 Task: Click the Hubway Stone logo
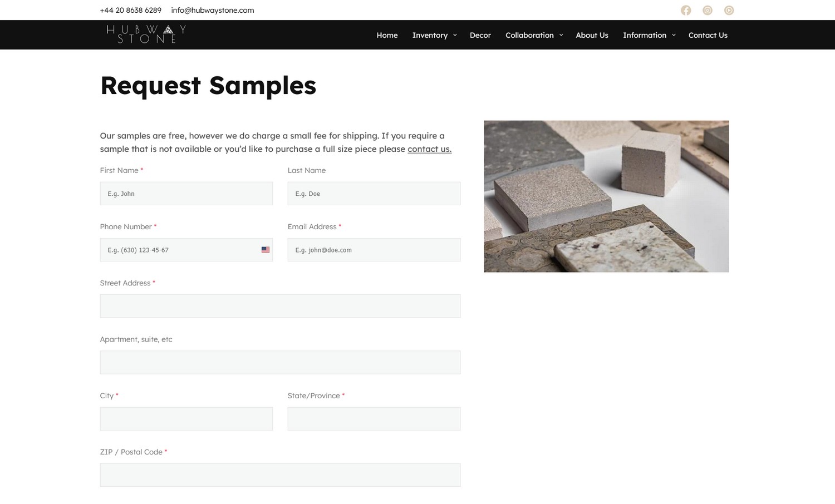[x=146, y=34]
